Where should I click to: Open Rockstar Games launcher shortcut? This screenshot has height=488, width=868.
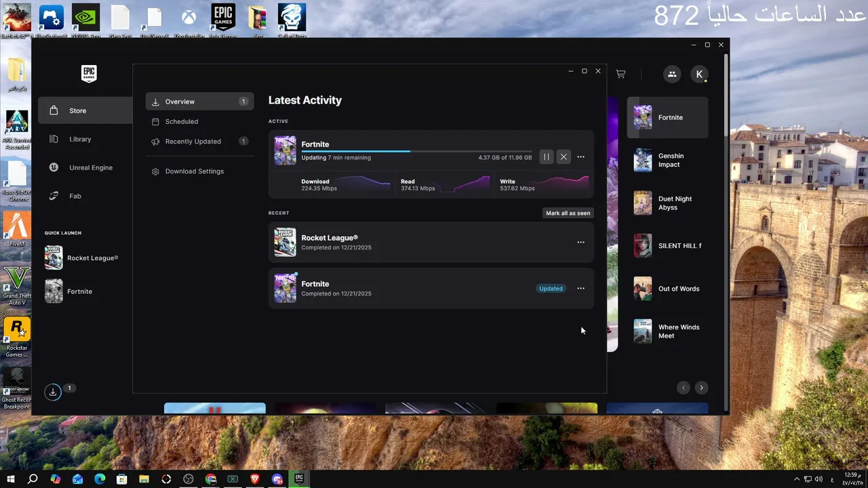(16, 338)
